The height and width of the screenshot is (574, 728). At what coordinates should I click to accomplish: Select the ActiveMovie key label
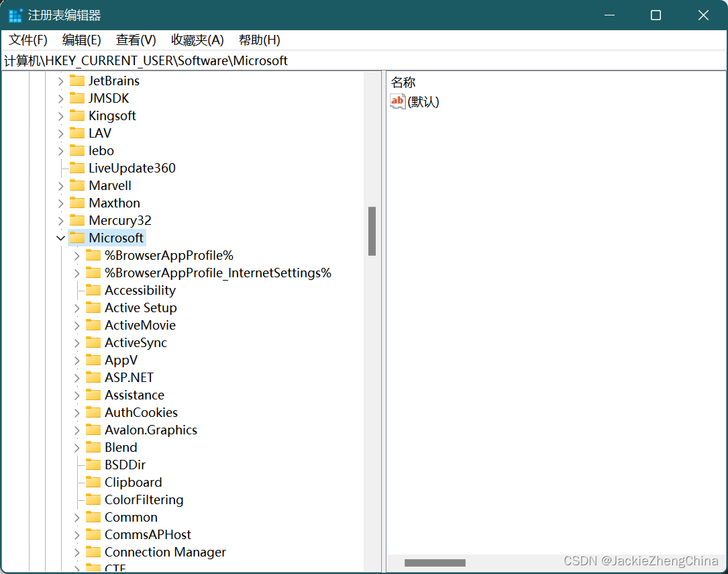point(140,326)
